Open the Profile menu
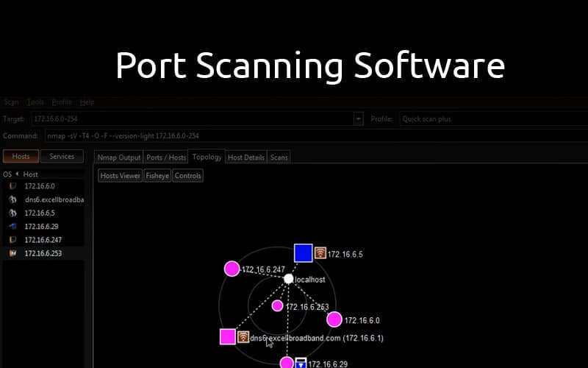This screenshot has height=368, width=588. [62, 102]
